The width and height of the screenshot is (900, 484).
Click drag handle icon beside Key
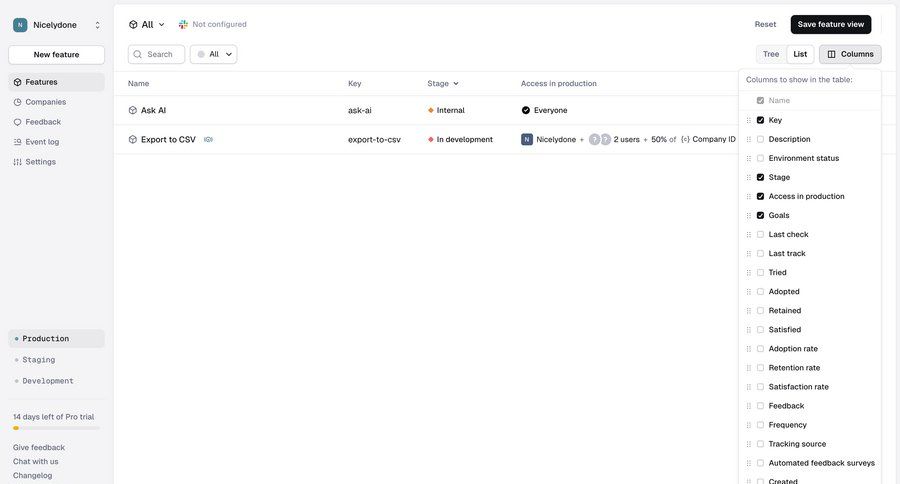tap(748, 121)
